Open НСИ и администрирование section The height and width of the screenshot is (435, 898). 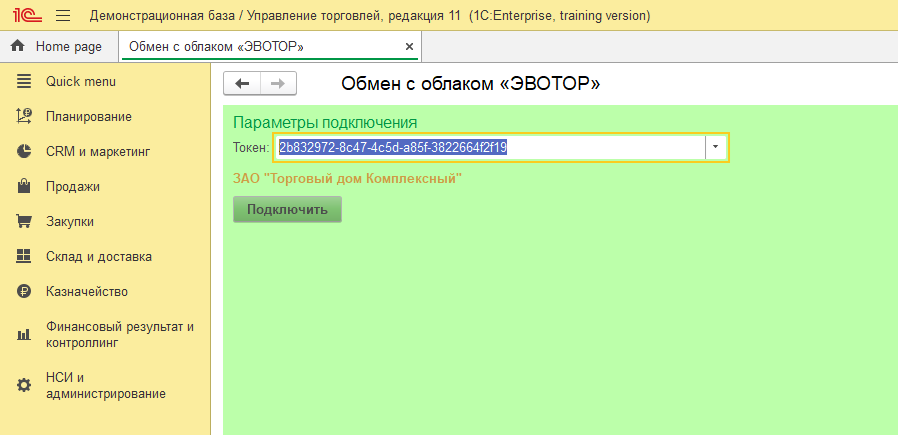[105, 385]
